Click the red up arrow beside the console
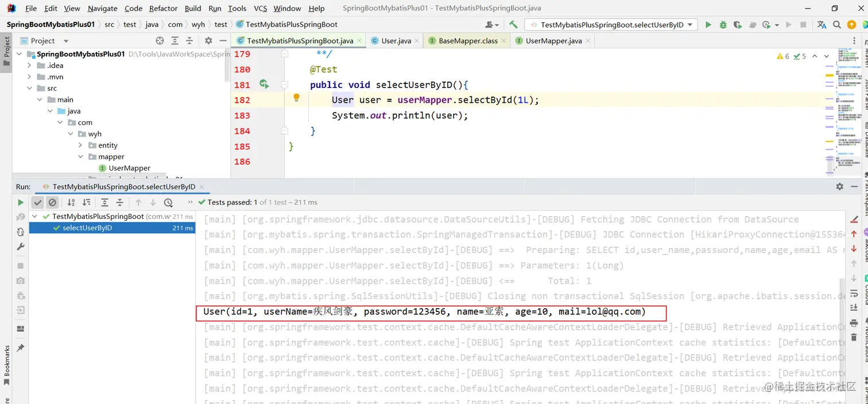868x404 pixels. click(854, 234)
